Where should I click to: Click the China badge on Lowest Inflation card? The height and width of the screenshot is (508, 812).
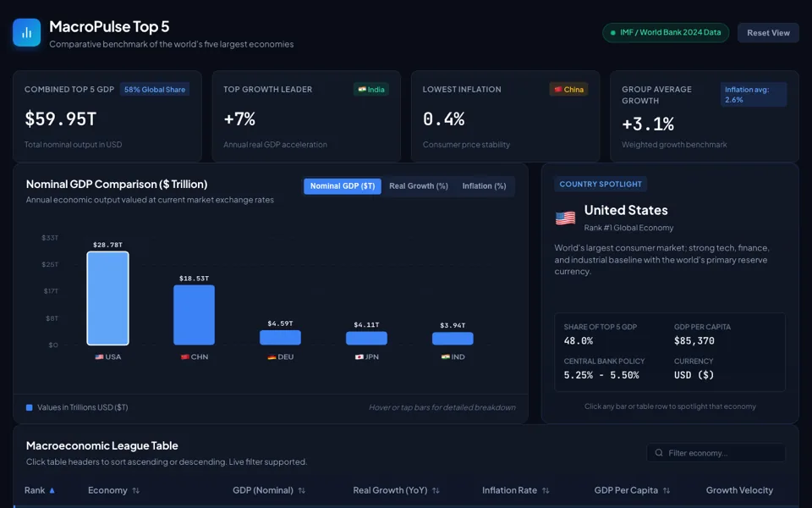568,90
